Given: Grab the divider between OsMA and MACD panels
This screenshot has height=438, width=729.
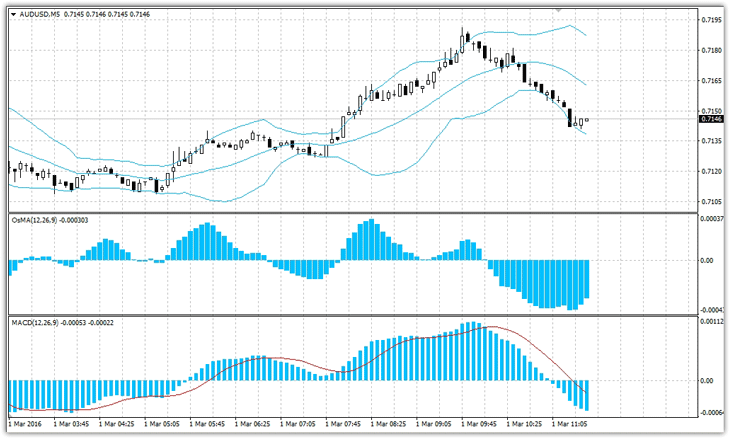Looking at the screenshot, I should tap(350, 316).
